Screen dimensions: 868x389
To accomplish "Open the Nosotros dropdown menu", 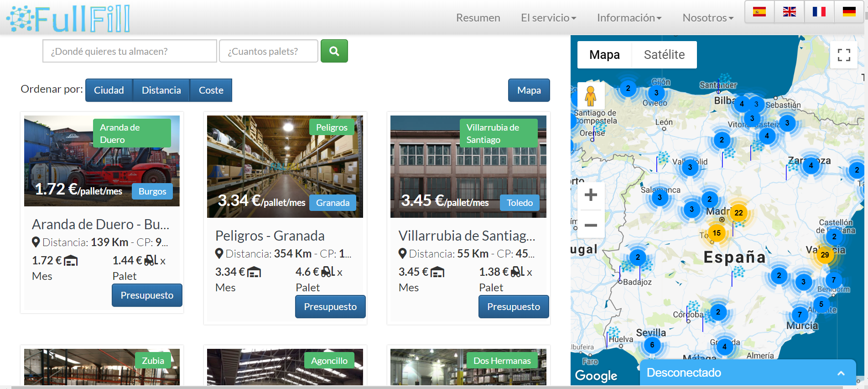I will point(708,18).
